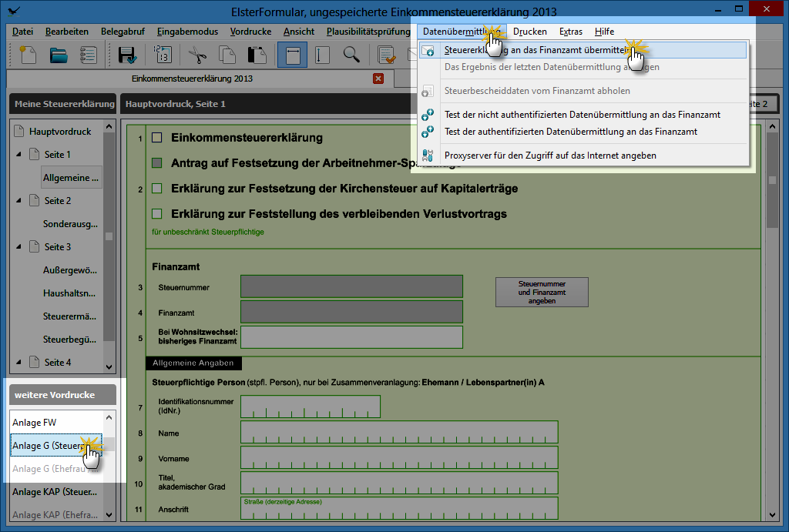Close the Einkommensteuererklärung 2013 tab with the red X
The height and width of the screenshot is (532, 789).
coord(378,79)
